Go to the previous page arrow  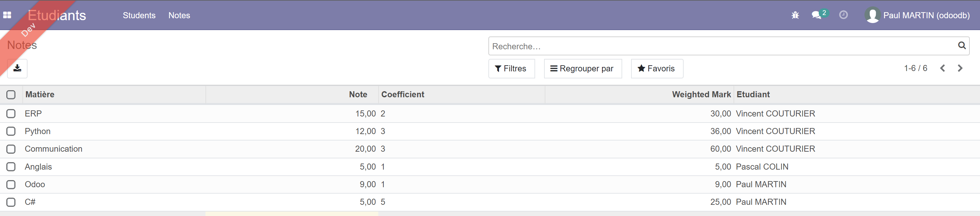(942, 68)
